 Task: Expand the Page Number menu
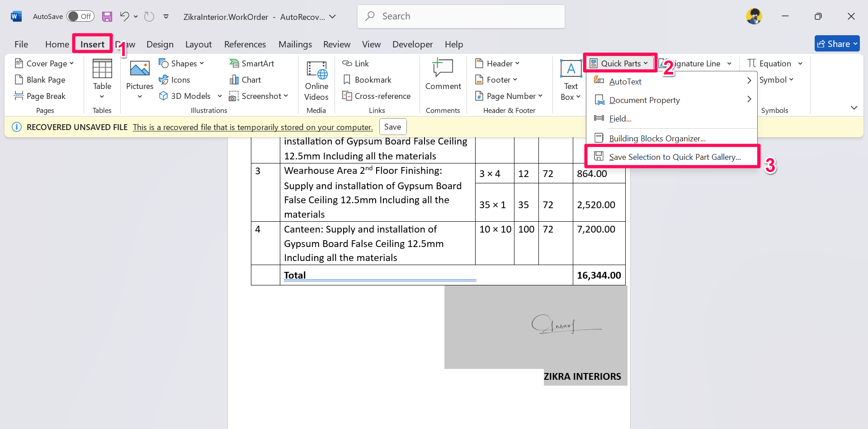[x=509, y=96]
